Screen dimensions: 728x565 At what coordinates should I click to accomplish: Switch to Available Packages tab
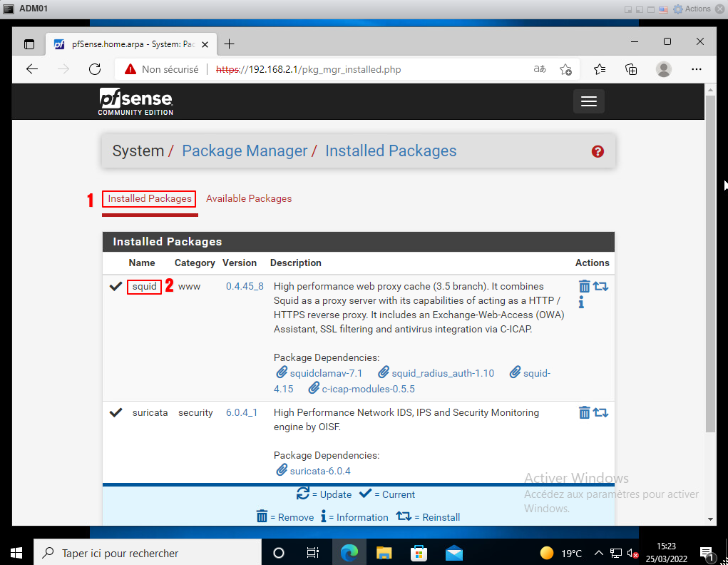point(249,198)
